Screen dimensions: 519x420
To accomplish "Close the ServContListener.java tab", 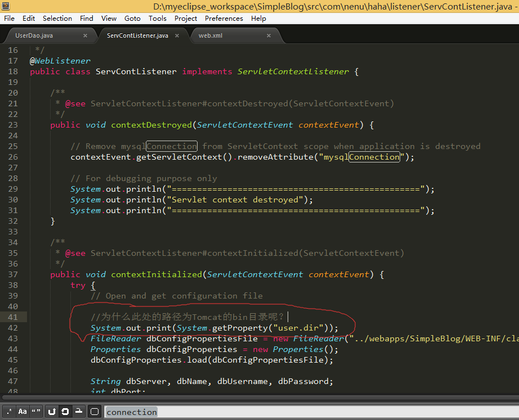I will tap(177, 35).
